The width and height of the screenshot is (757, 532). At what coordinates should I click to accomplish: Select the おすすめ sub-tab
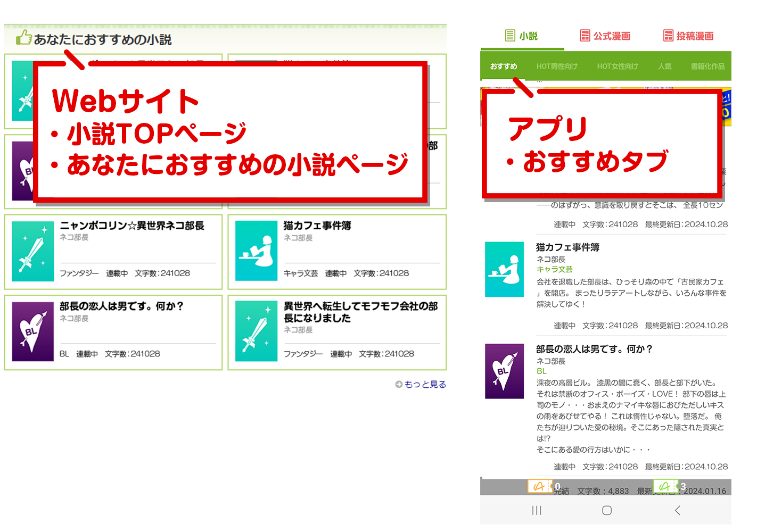504,66
